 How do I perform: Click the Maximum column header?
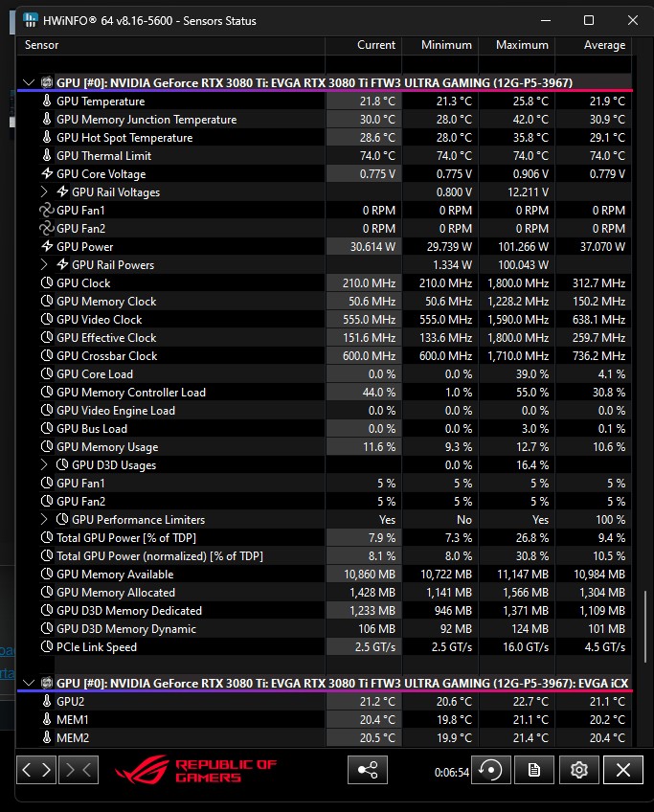point(517,45)
